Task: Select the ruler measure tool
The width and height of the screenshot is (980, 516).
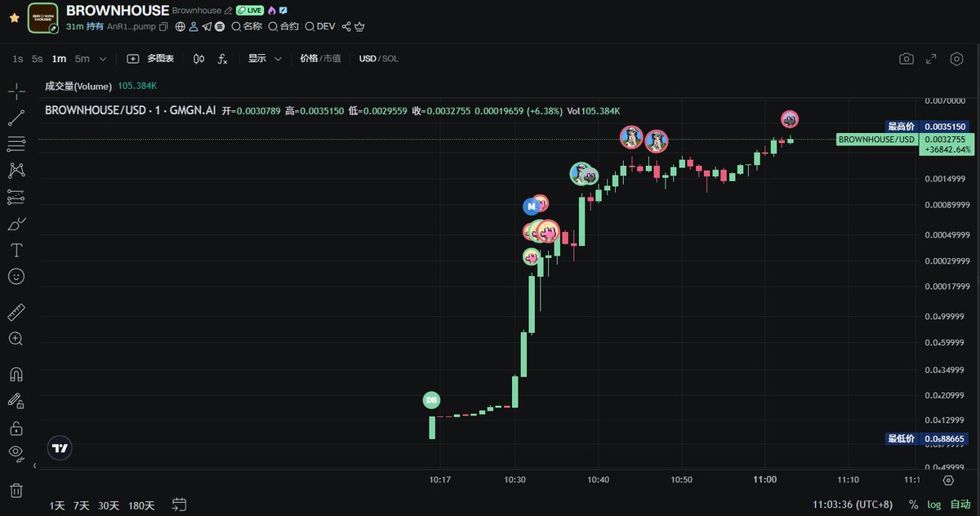Action: pyautogui.click(x=16, y=312)
